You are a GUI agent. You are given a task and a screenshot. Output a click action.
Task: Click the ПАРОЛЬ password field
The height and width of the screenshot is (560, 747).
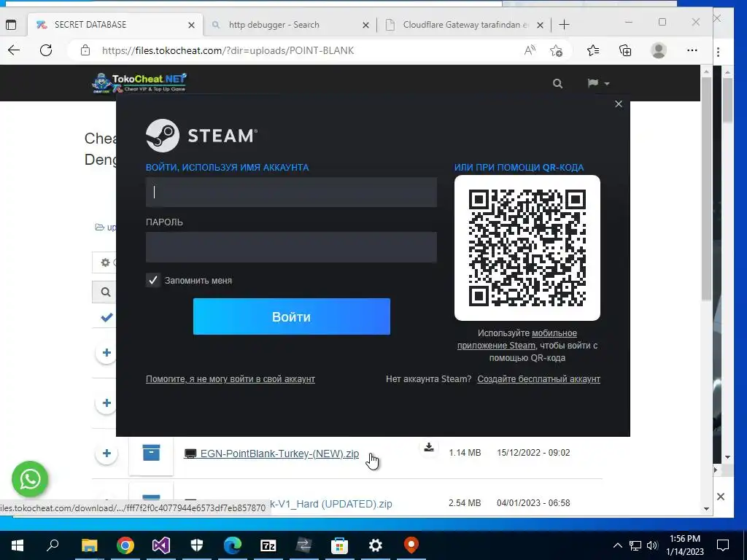pos(291,247)
